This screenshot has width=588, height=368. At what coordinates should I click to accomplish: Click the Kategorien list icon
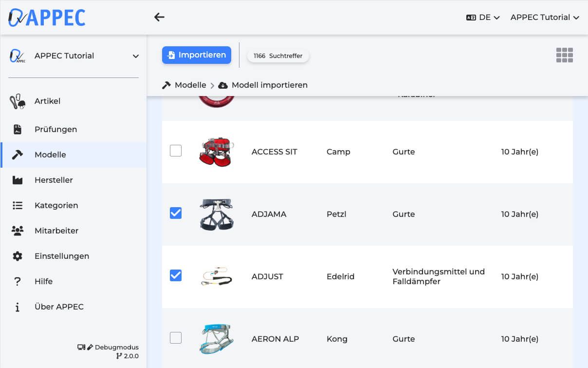(18, 205)
